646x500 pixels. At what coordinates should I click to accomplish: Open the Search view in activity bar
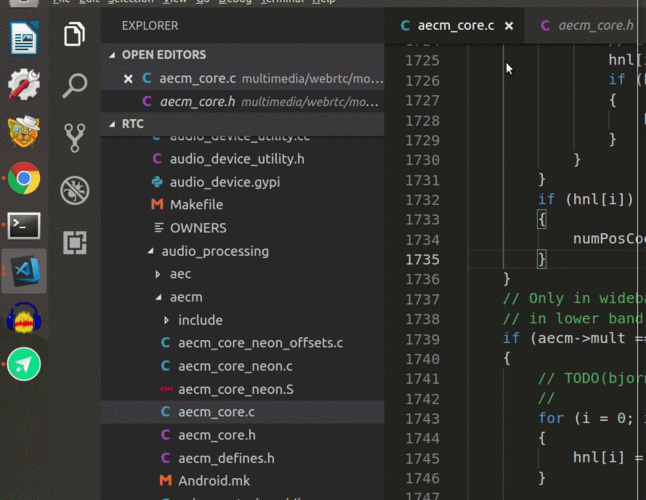(75, 86)
